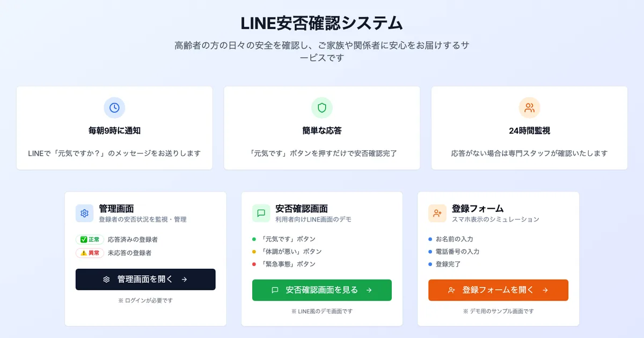Click the orange add-user icon beside 登録フォーム

click(x=437, y=214)
